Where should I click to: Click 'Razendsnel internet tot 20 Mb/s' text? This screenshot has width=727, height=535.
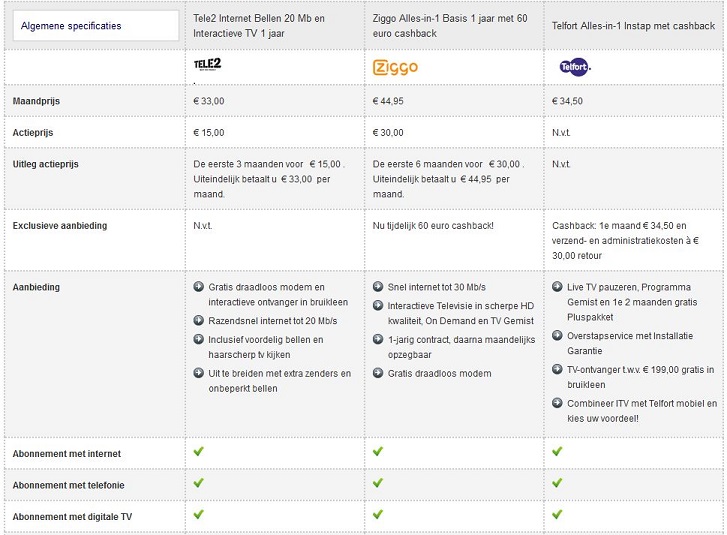click(273, 321)
